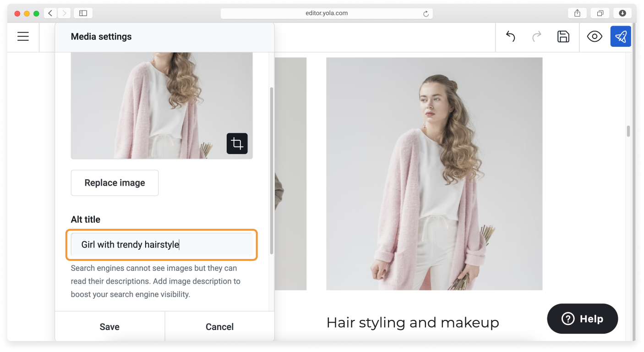
Task: Toggle the Safari sidebar icon
Action: click(x=83, y=13)
